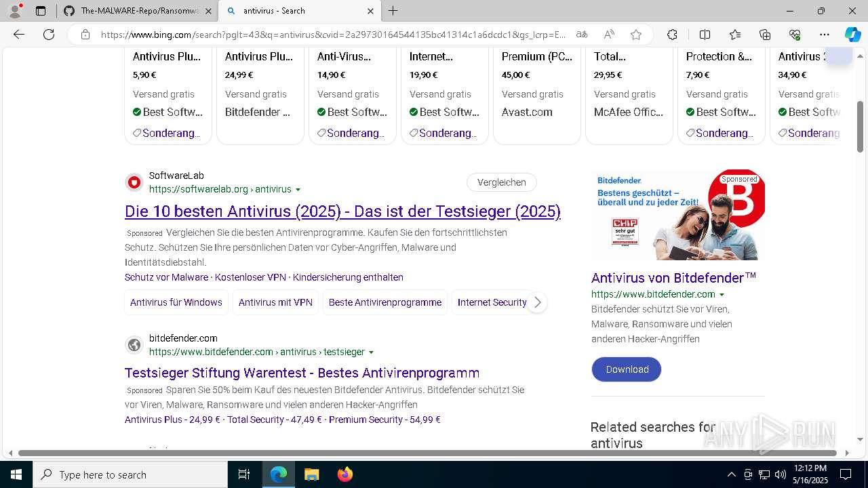Open Testsieger Stiftung Warentest result

click(x=302, y=373)
